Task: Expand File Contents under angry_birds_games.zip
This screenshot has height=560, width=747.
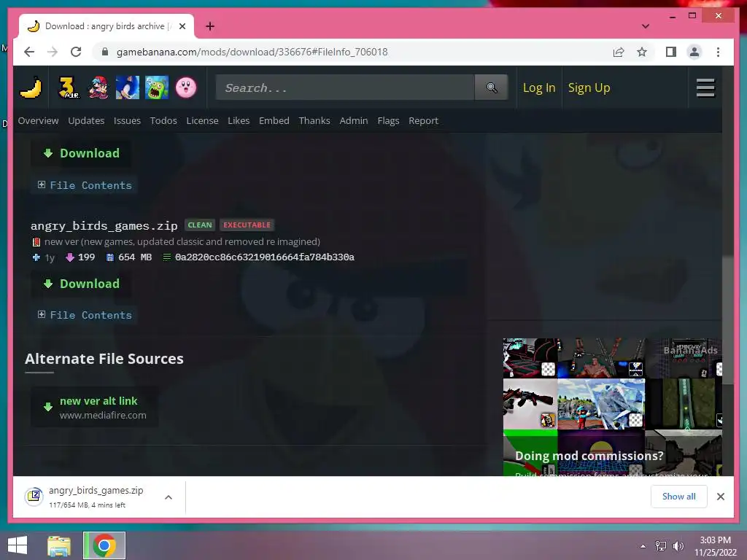Action: click(x=85, y=315)
